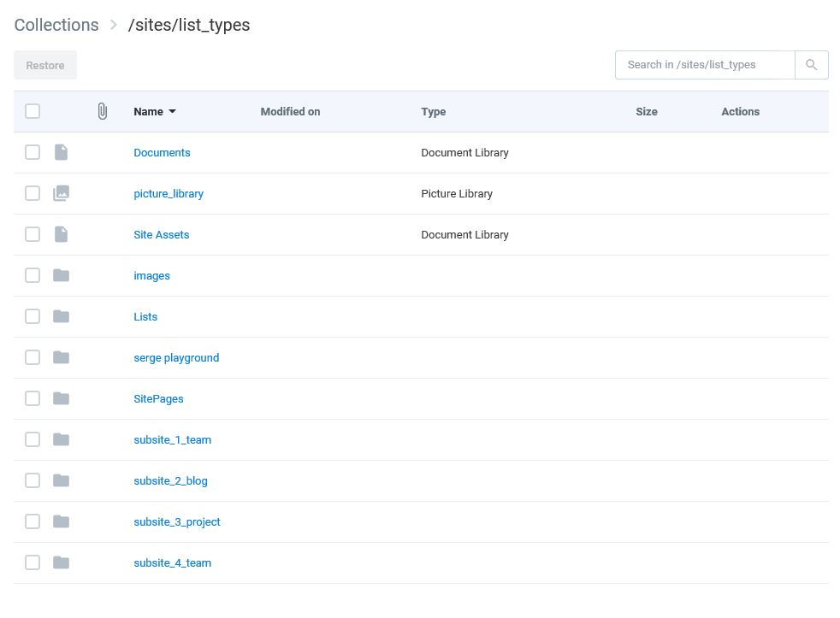Click the Picture Library type cell
The width and height of the screenshot is (840, 618).
point(457,194)
